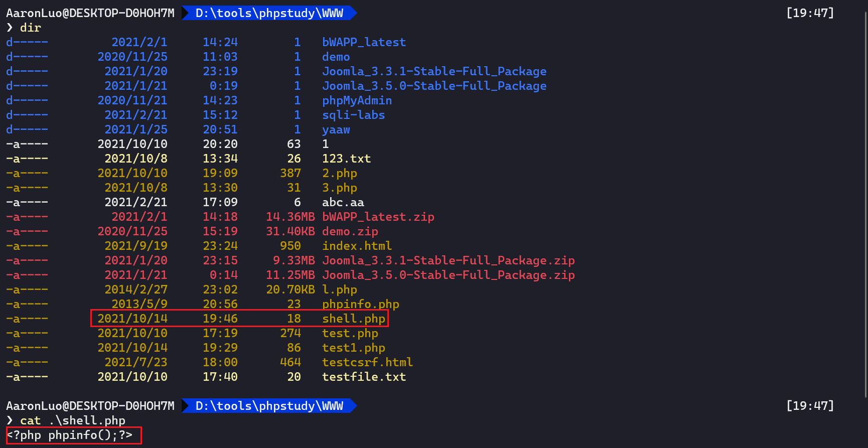
Task: Click the yaaw directory entry
Action: pos(336,129)
